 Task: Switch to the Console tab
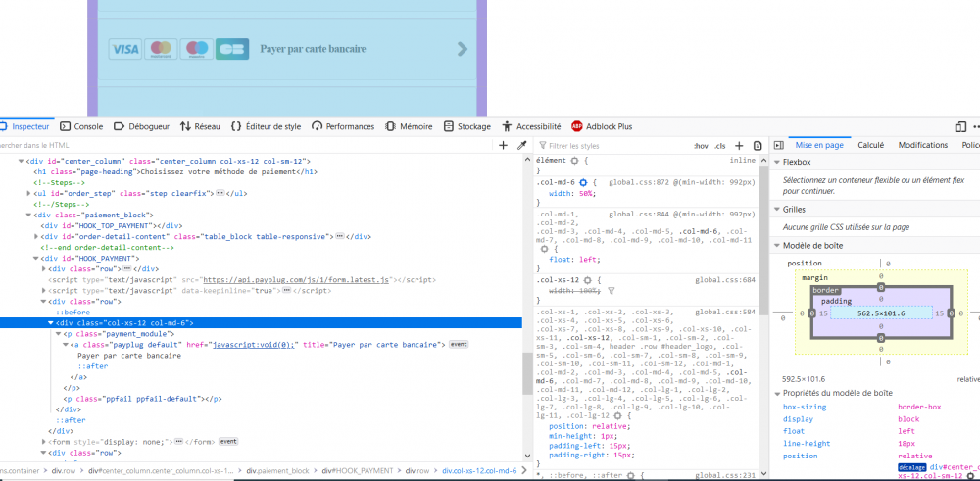tap(81, 126)
